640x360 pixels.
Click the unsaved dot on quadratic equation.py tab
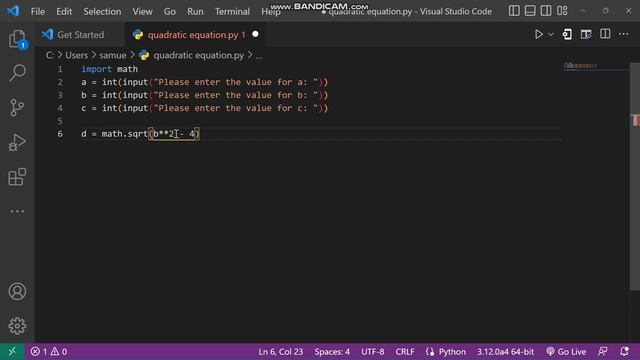[256, 34]
